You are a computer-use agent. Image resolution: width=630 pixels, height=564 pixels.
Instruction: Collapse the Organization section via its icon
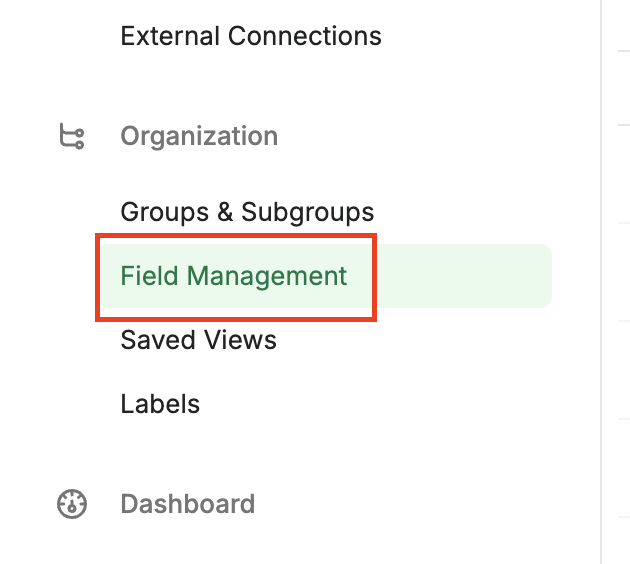(72, 136)
